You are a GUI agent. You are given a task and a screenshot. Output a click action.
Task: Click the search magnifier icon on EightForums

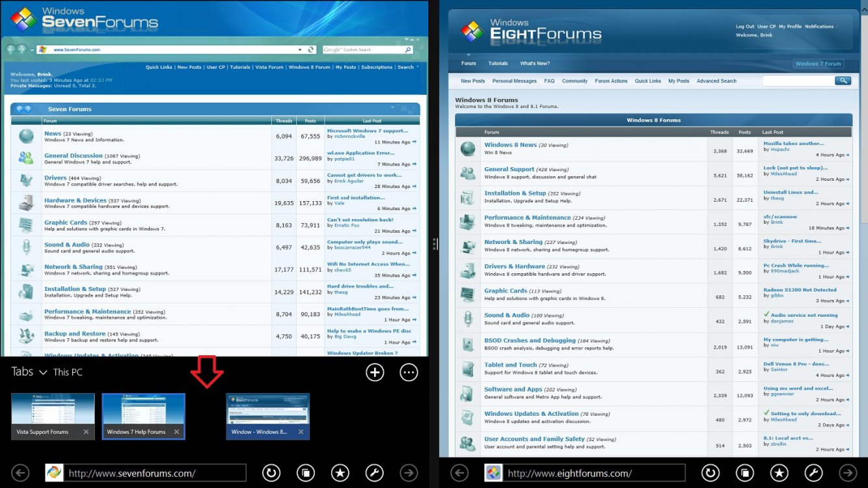click(x=843, y=81)
